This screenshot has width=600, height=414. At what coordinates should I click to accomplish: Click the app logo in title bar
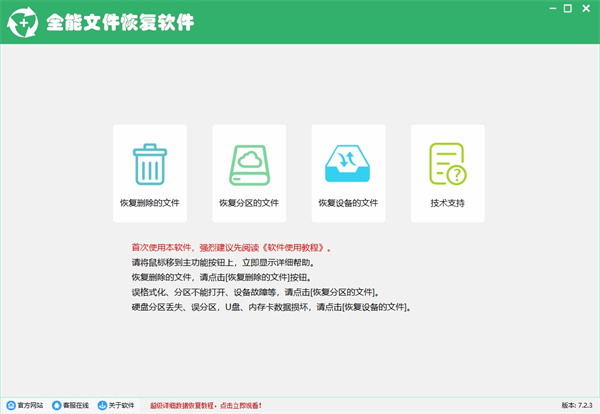click(x=23, y=23)
